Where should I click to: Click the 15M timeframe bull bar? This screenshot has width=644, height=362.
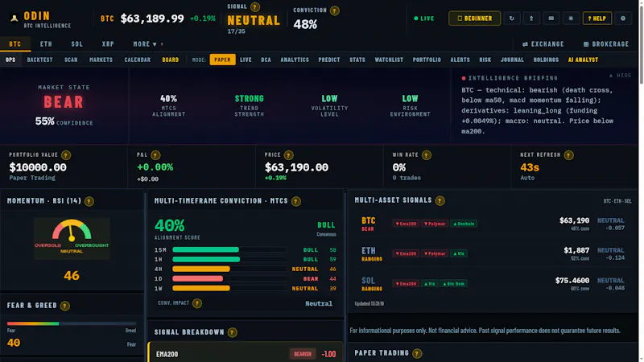pos(205,249)
